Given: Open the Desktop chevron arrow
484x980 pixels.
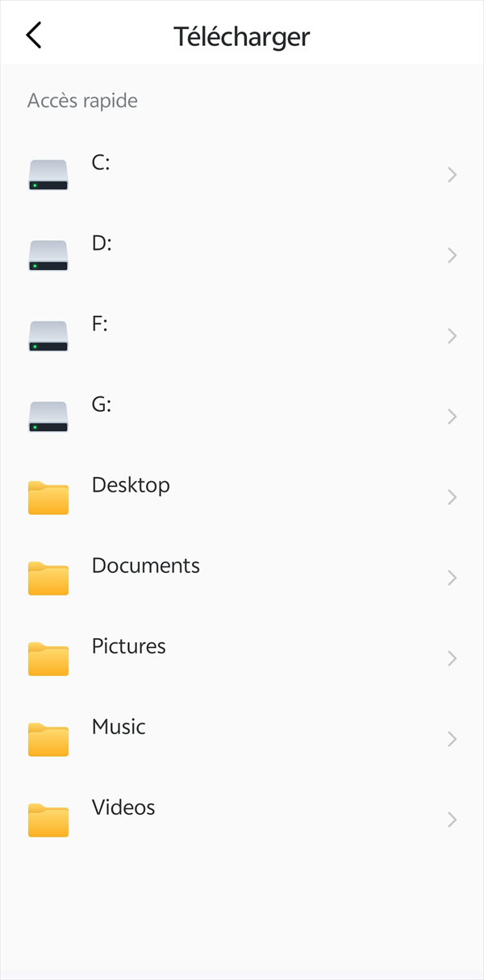Looking at the screenshot, I should (453, 497).
